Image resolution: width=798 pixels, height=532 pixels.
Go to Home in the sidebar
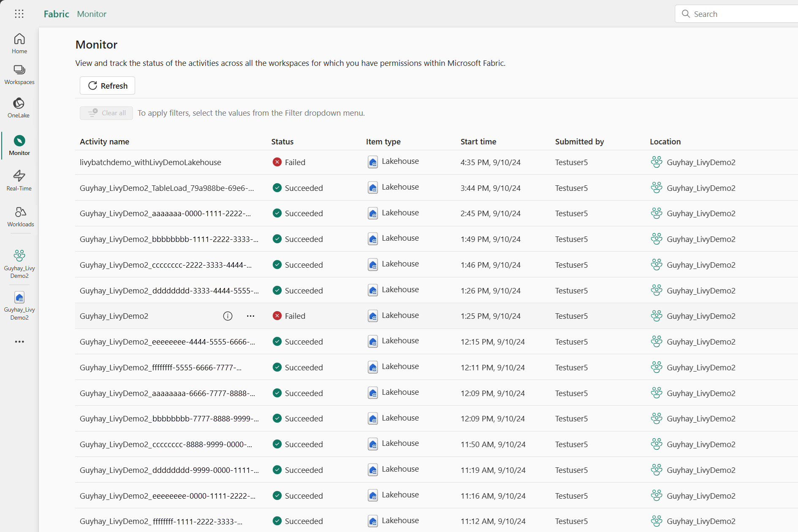pyautogui.click(x=19, y=43)
